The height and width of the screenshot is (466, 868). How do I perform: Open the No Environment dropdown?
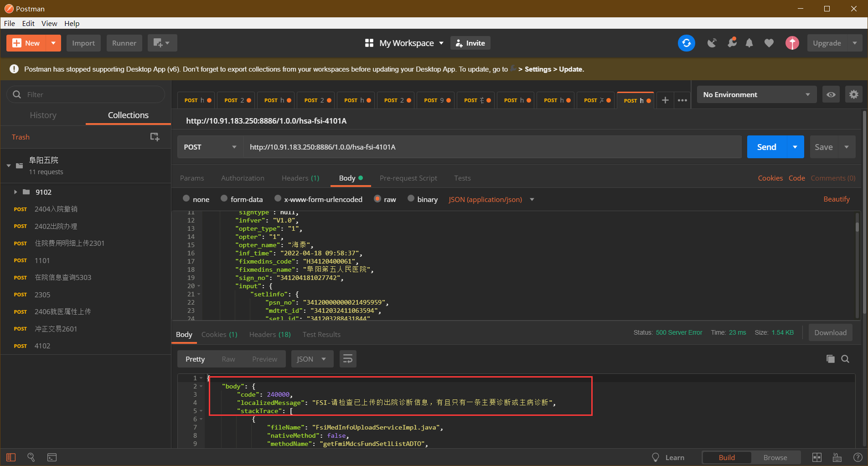pos(756,95)
